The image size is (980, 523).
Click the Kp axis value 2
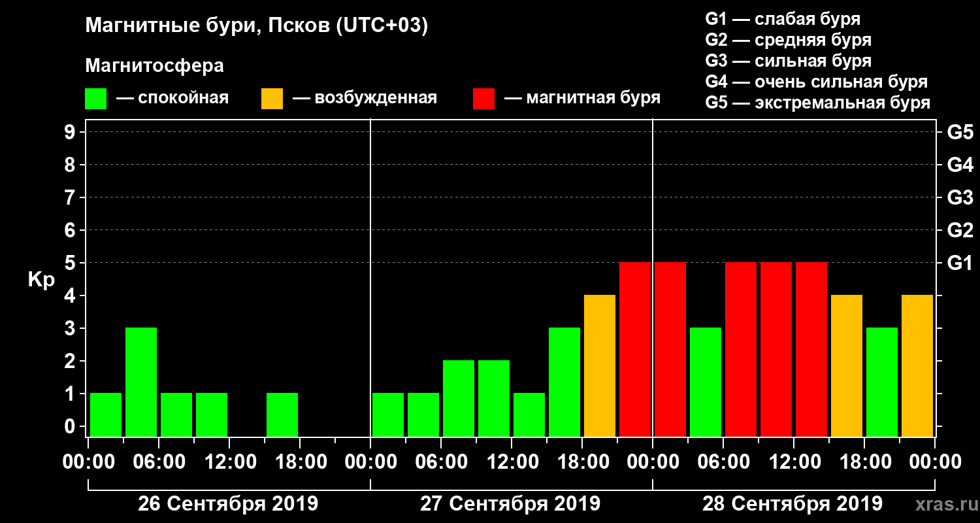point(71,362)
